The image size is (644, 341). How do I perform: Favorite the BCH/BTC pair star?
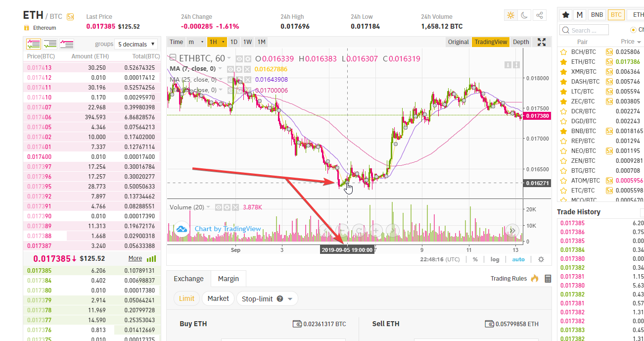point(563,52)
